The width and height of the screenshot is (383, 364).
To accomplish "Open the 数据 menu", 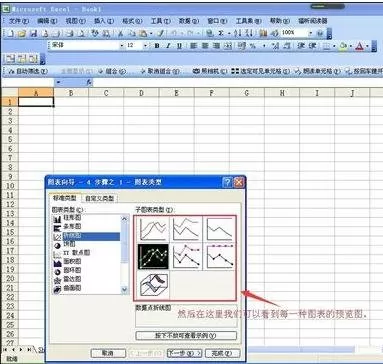I will coord(189,21).
